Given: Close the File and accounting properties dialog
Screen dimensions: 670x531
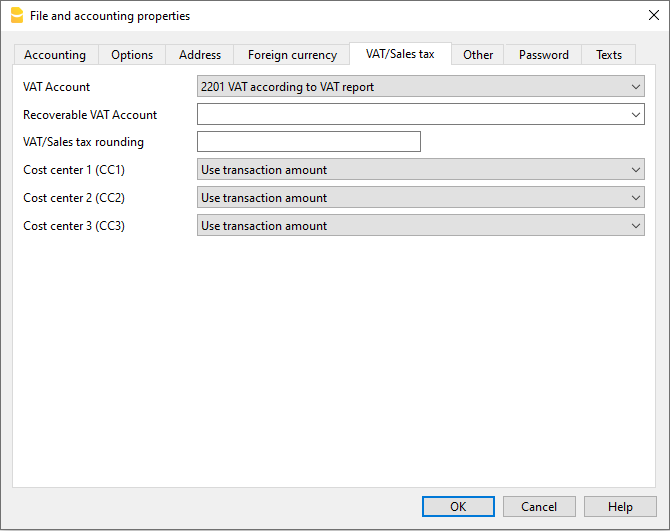Looking at the screenshot, I should coord(653,15).
